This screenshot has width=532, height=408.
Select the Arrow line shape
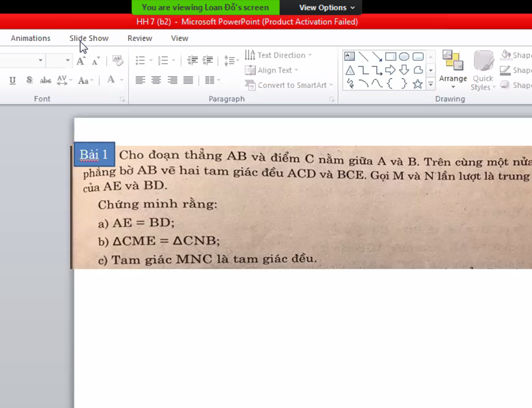(377, 56)
